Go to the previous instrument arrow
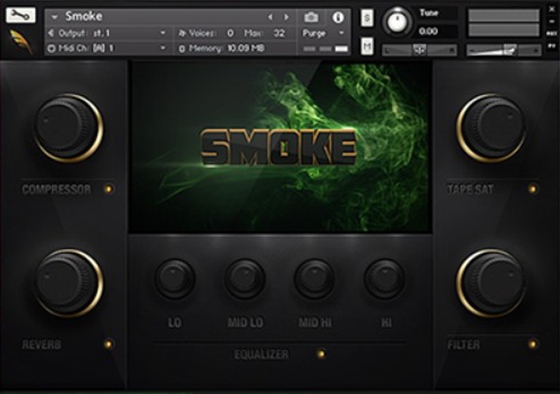 270,17
